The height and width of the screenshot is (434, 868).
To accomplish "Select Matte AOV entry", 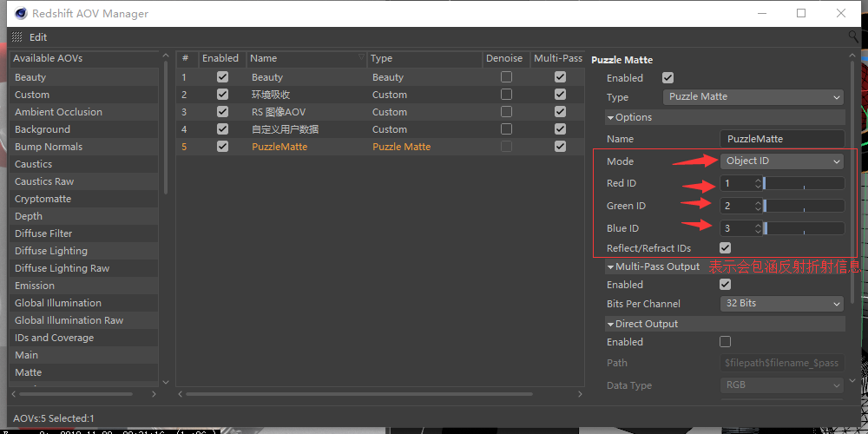I will (84, 372).
